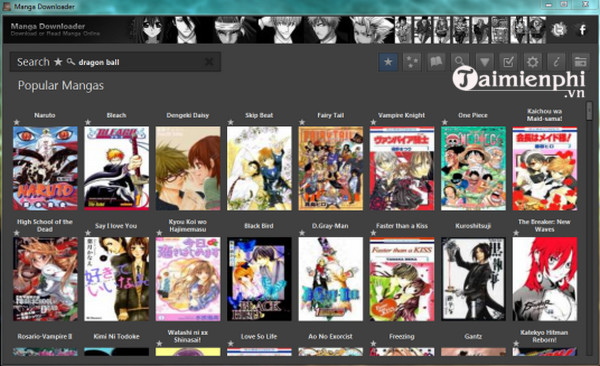Click the 'Dengeki Daisy' title text
The image size is (600, 366).
point(188,115)
